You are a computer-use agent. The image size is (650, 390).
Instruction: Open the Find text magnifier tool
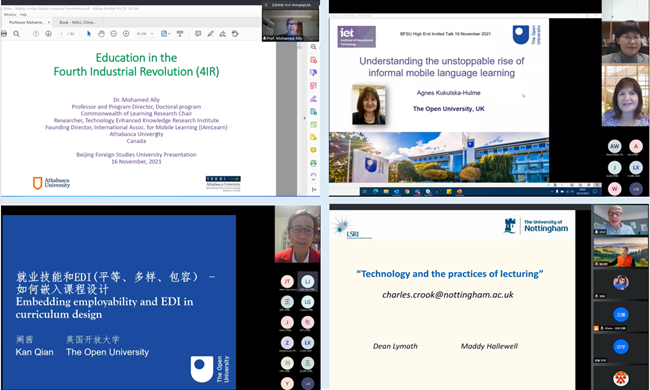(16, 34)
